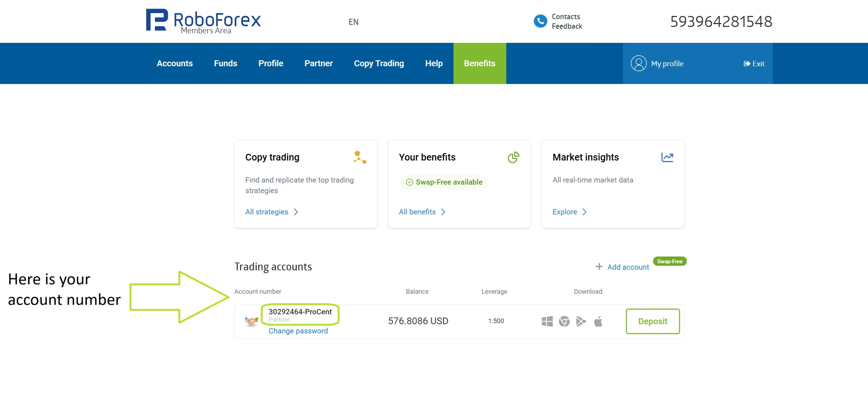
Task: Click the phone contact icon
Action: (x=540, y=21)
